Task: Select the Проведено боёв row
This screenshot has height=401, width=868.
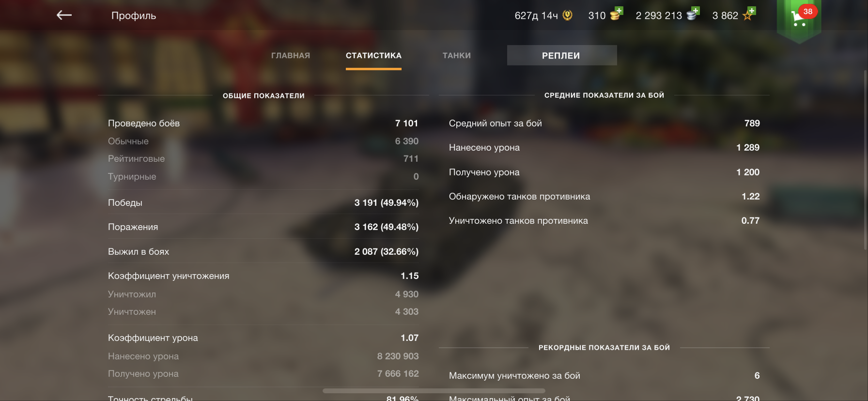Action: (x=263, y=123)
